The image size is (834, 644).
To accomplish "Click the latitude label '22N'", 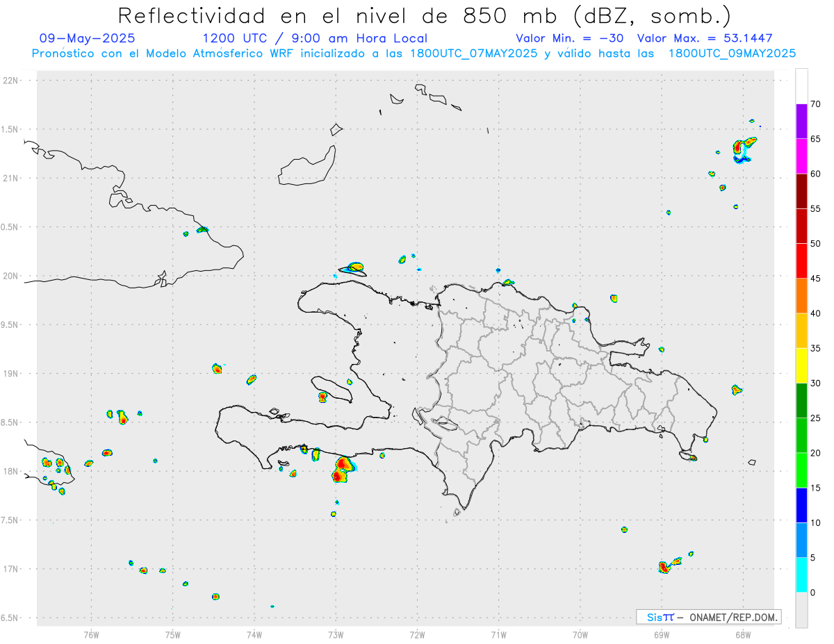I will tap(12, 81).
